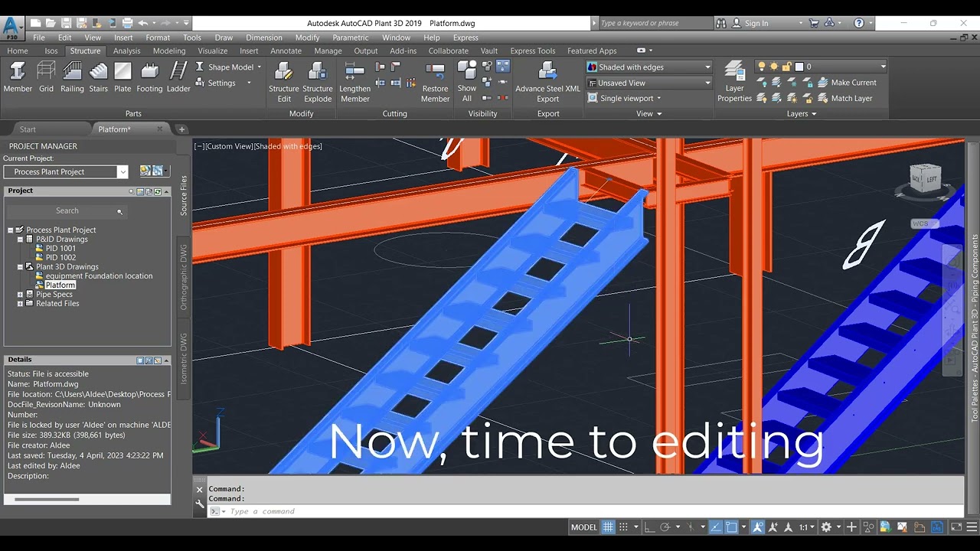This screenshot has width=980, height=551.
Task: Expand the Related Files tree node
Action: pos(21,304)
